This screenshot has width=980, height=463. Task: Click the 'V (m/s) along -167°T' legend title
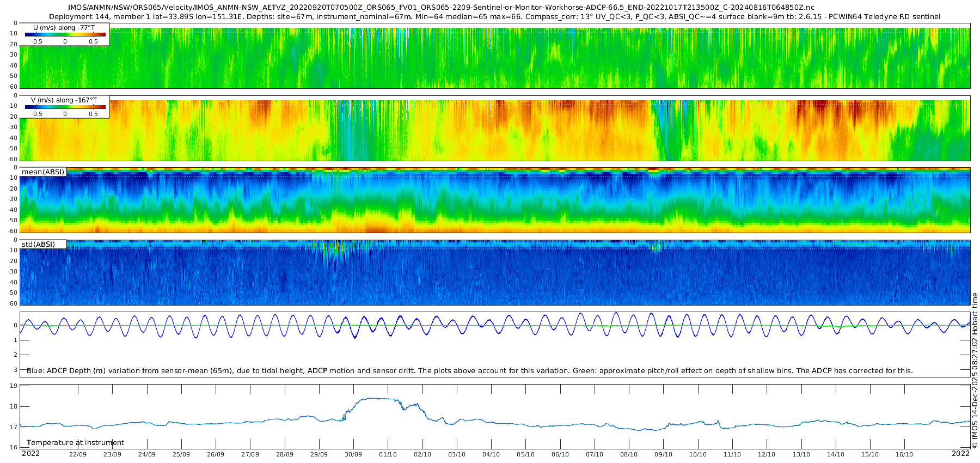tap(64, 100)
